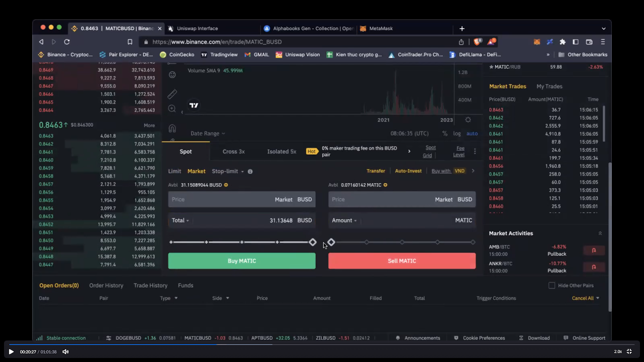Open the Total dropdown in buy form
The image size is (644, 362).
180,220
